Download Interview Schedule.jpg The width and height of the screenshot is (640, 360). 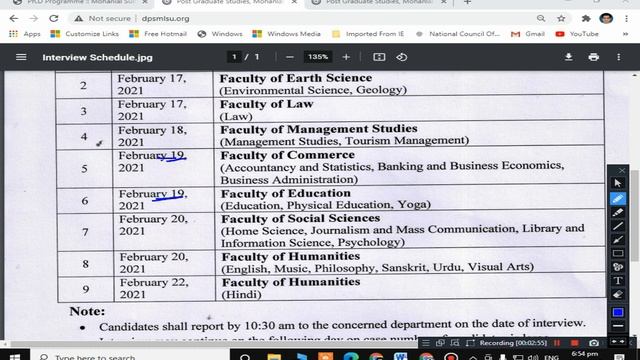[568, 57]
